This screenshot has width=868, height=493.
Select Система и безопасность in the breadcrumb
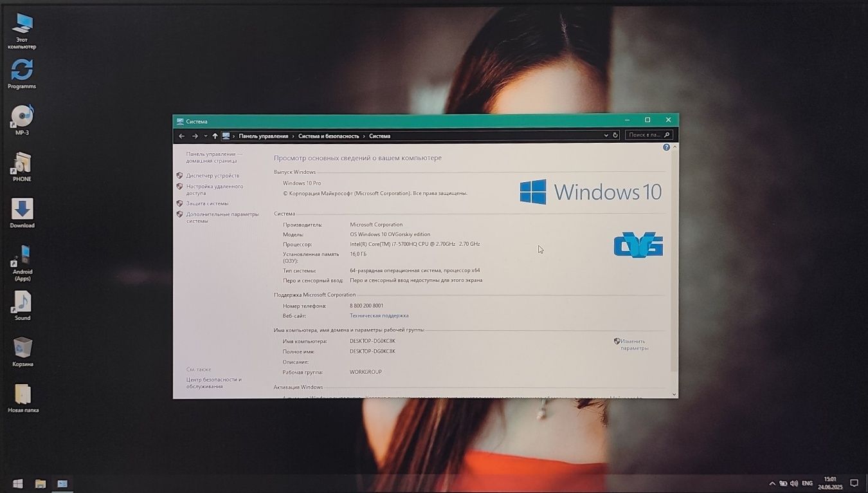tap(329, 136)
